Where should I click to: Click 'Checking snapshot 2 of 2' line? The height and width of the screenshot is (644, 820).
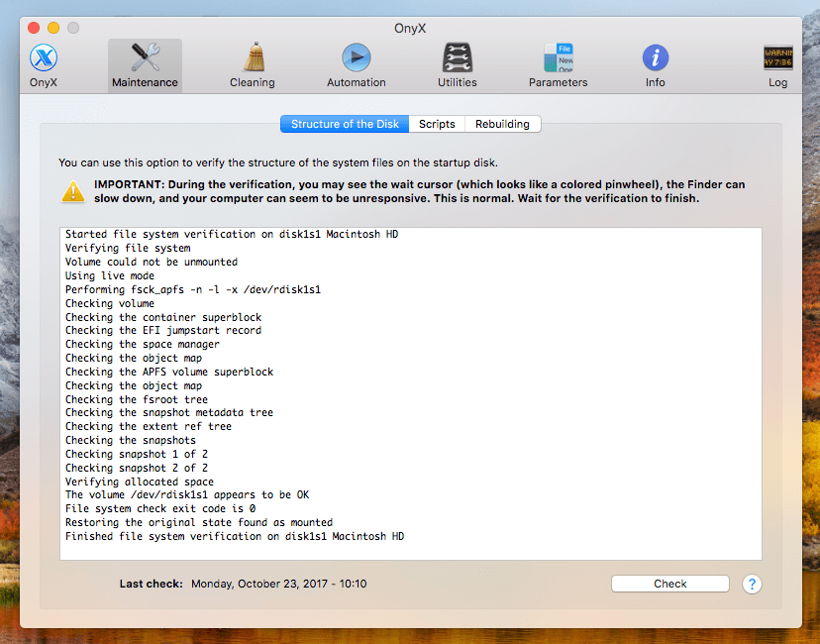click(137, 469)
